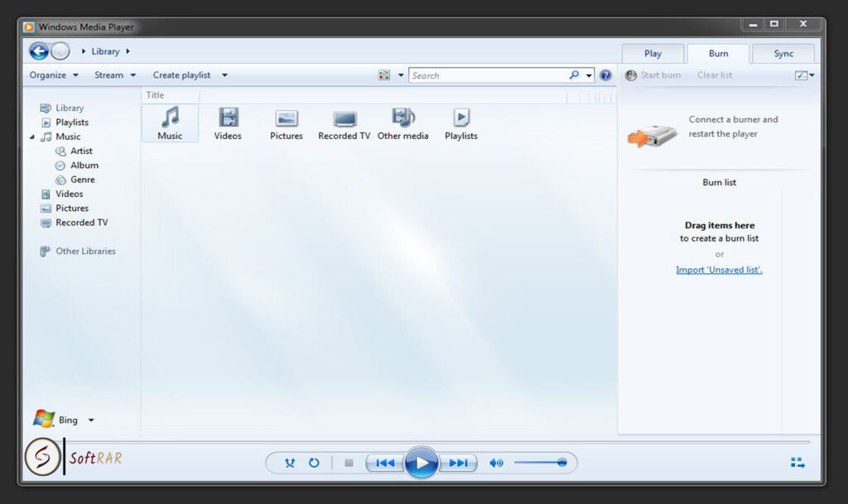This screenshot has width=848, height=504.
Task: Expand the arrow after Library breadcrumb
Action: (x=128, y=51)
